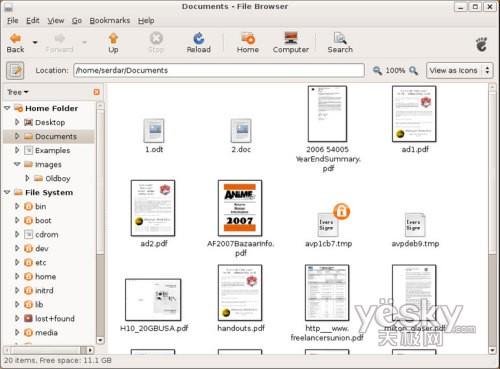This screenshot has height=369, width=500.
Task: Open Computer from the toolbar
Action: [291, 43]
